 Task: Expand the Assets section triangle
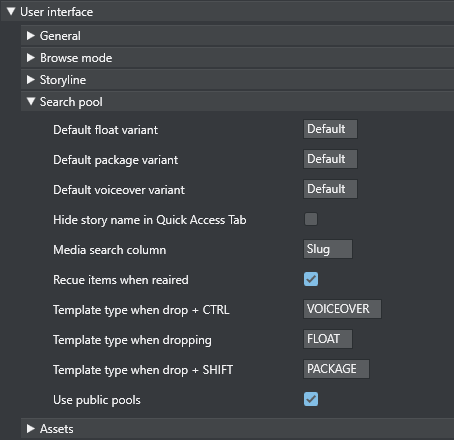point(31,429)
